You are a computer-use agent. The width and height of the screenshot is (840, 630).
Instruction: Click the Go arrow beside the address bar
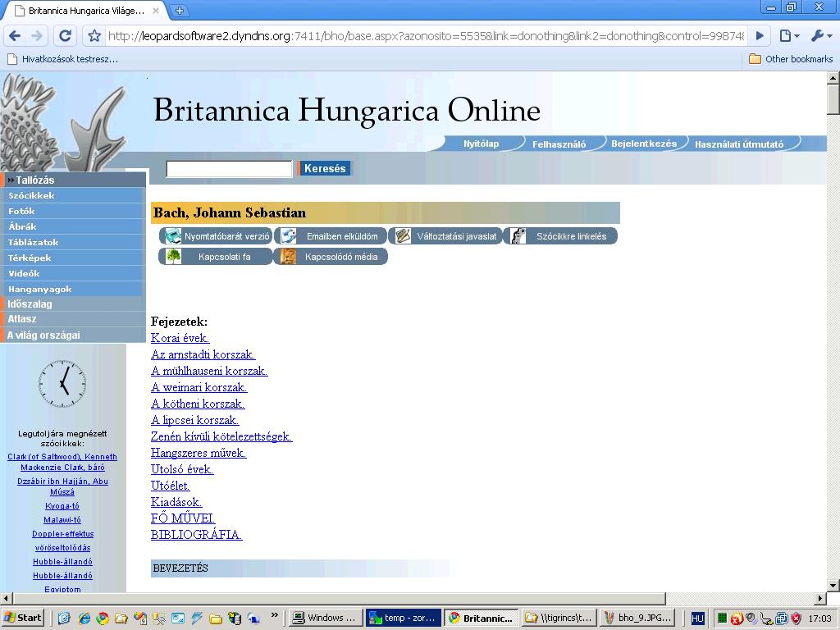[x=760, y=36]
